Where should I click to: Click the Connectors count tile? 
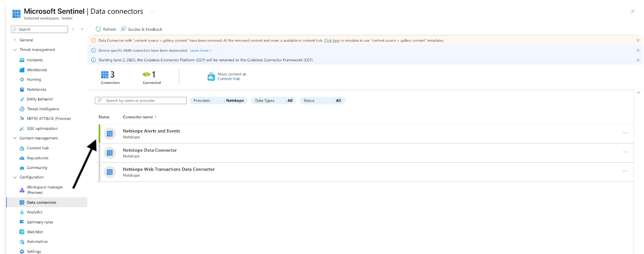(x=110, y=77)
